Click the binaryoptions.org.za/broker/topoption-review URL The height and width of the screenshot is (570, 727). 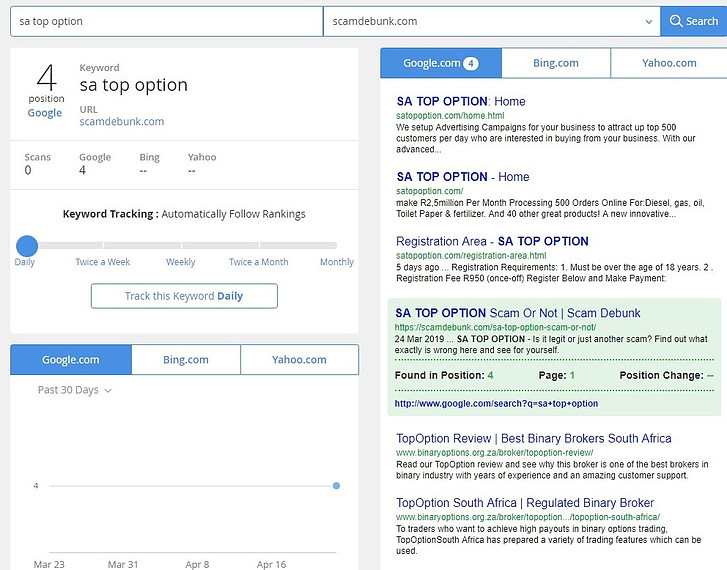click(494, 453)
